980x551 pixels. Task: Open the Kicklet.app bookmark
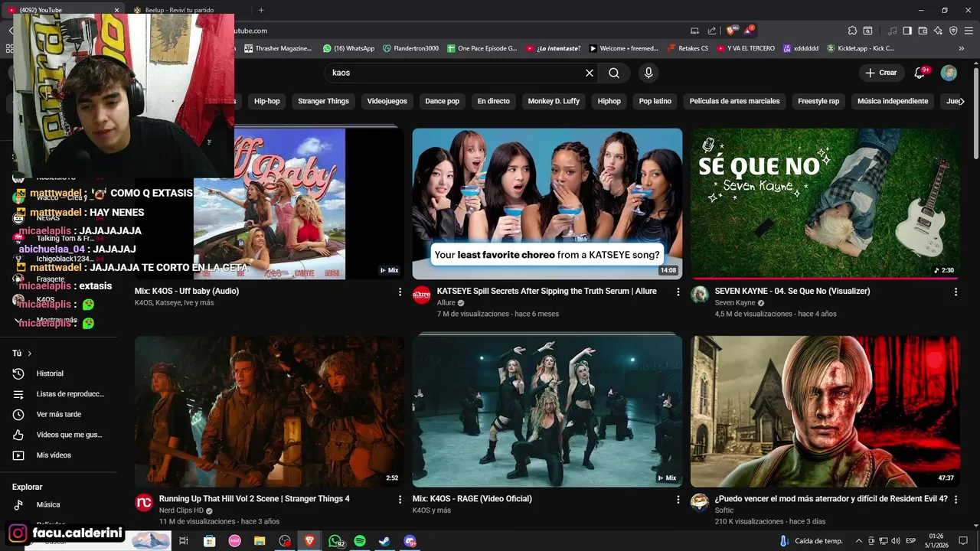point(859,48)
